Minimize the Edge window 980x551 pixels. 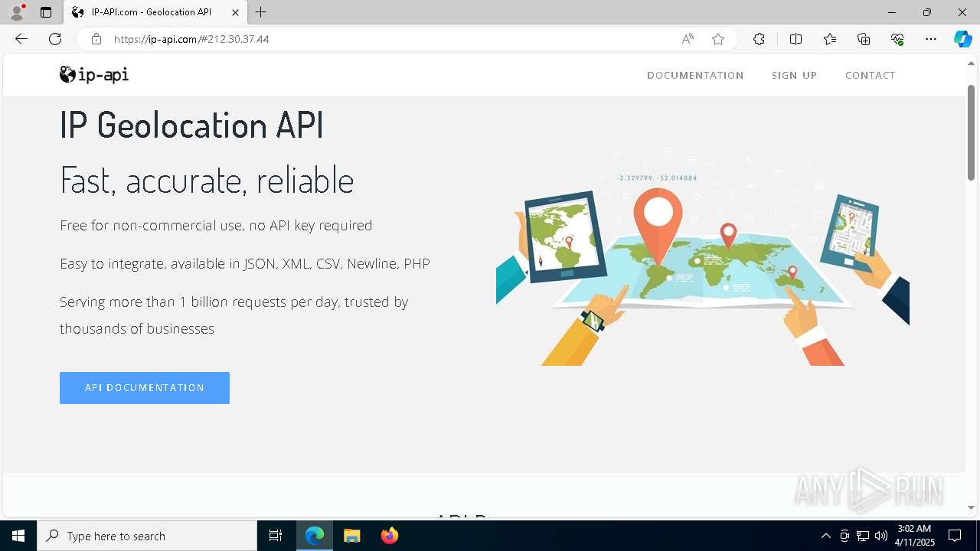tap(892, 12)
